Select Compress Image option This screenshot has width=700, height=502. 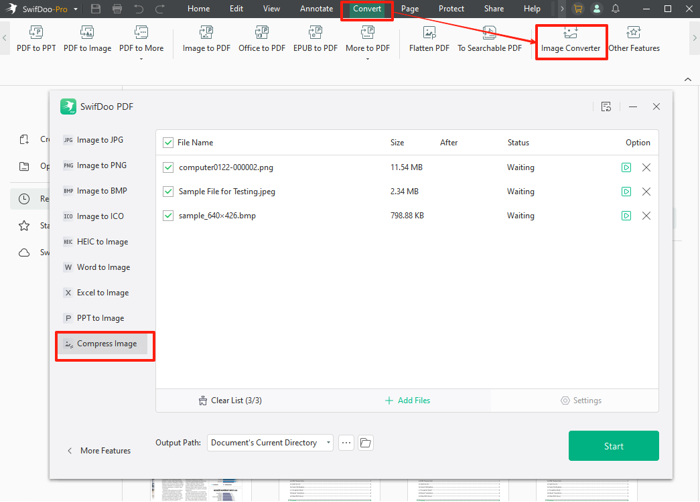103,344
